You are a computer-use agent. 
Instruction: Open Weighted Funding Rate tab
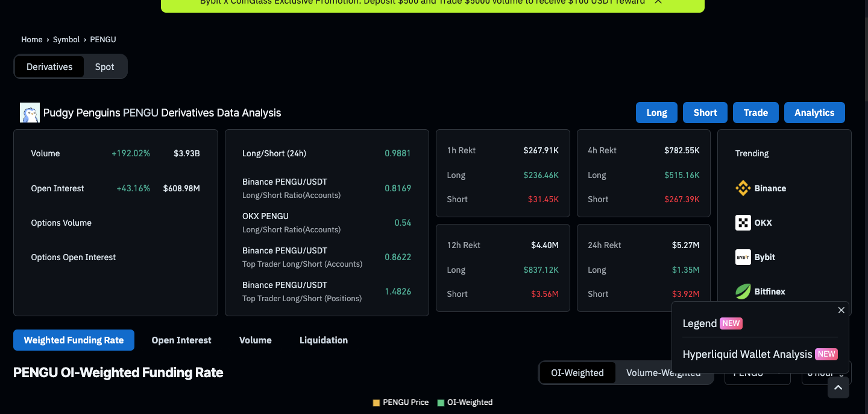pos(74,340)
